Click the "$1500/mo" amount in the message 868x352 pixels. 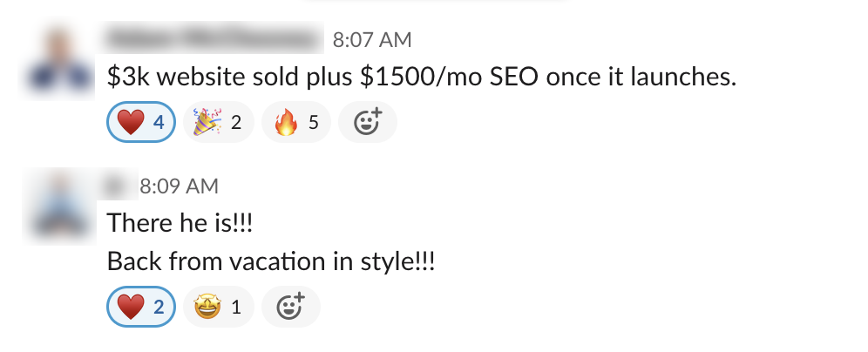click(414, 78)
